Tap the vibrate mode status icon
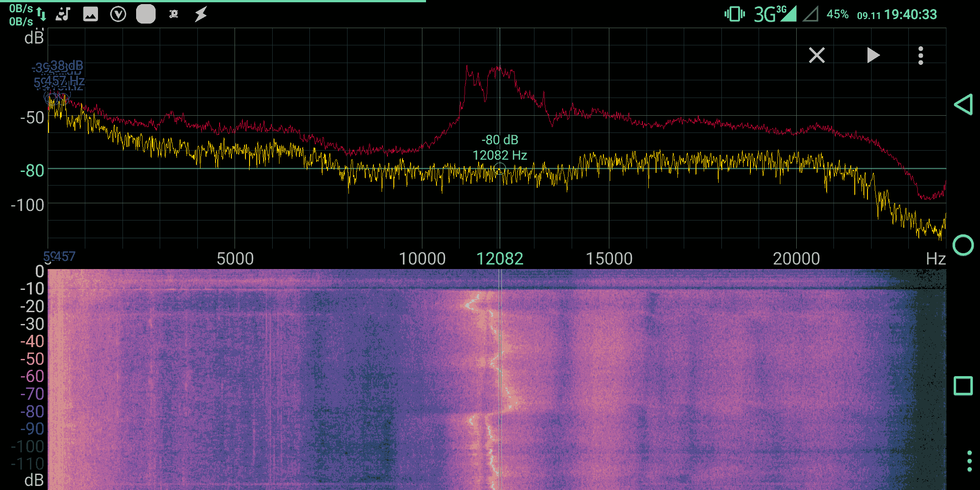 pos(735,15)
